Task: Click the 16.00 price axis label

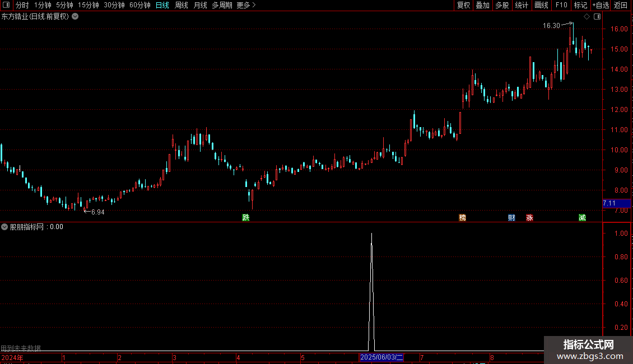Action: point(619,29)
